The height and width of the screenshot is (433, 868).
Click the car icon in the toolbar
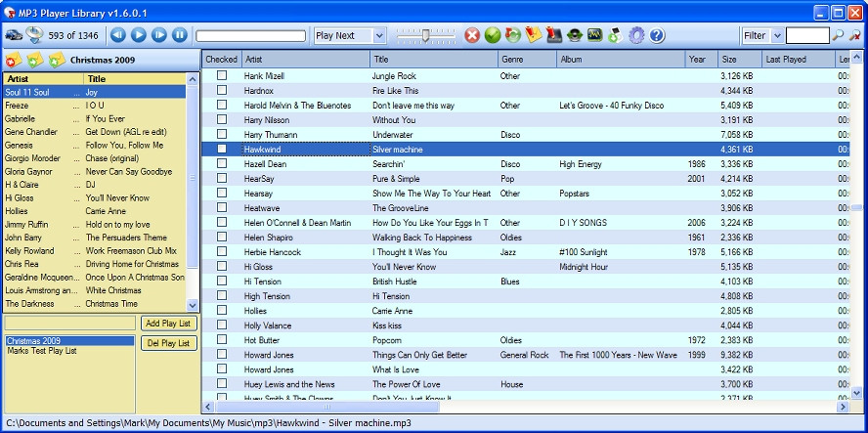coord(14,35)
